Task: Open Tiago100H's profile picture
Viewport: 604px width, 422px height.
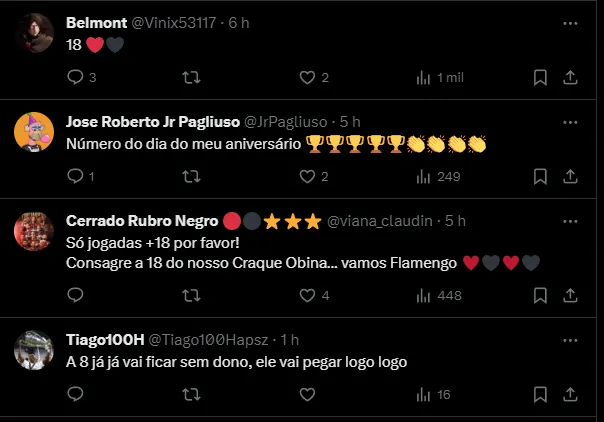Action: [34, 350]
